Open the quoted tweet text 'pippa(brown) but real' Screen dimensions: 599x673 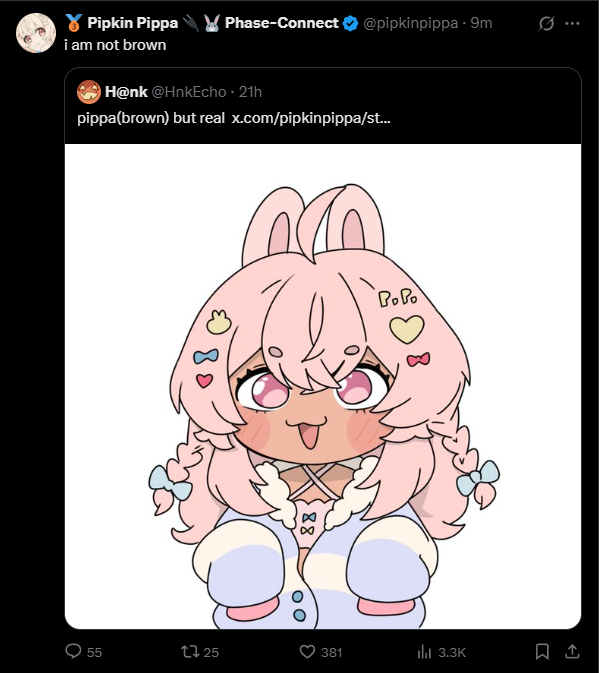151,118
